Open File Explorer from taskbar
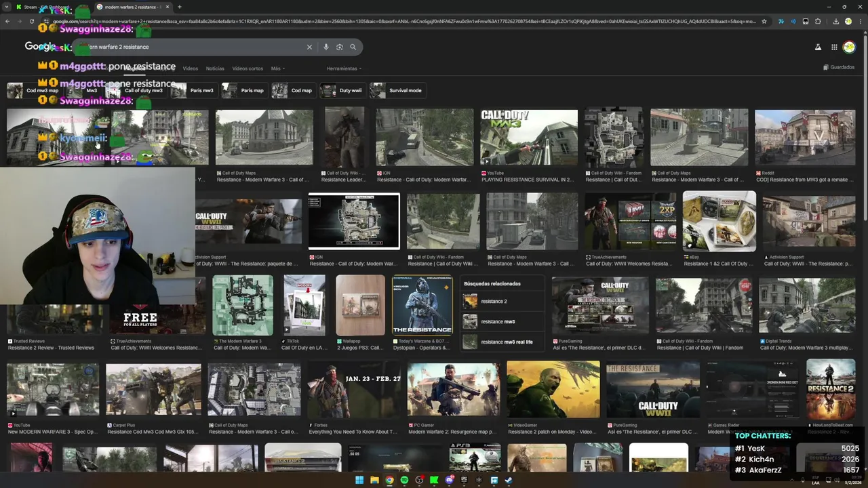The image size is (868, 488). point(374,481)
